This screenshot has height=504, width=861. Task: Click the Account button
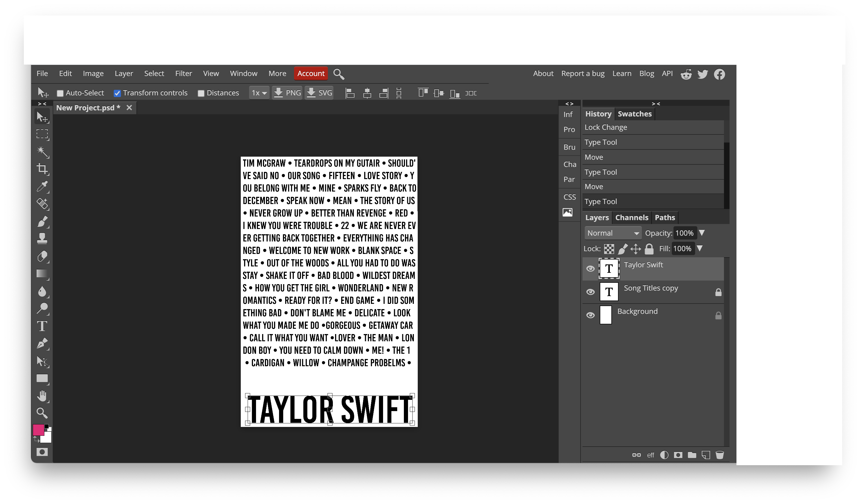[311, 73]
